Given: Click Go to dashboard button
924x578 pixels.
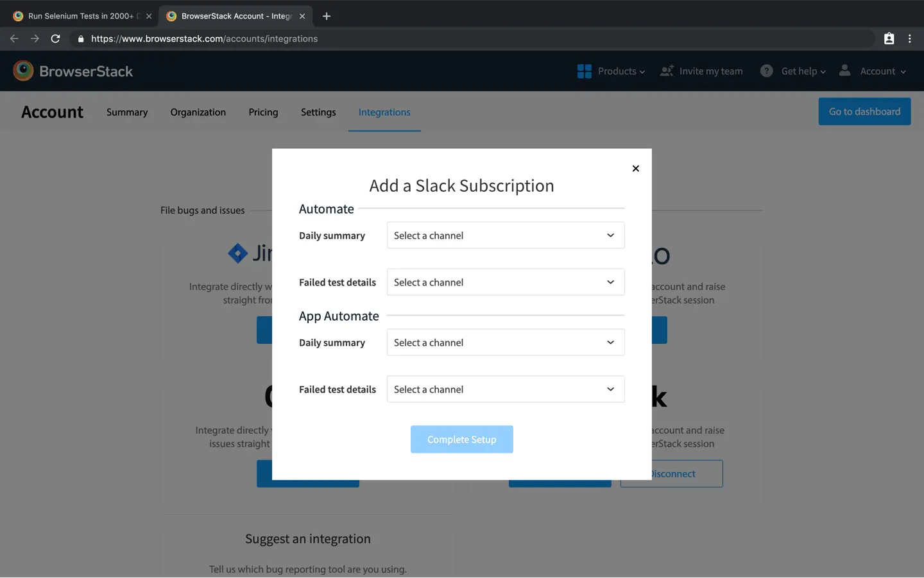Looking at the screenshot, I should click(x=864, y=112).
